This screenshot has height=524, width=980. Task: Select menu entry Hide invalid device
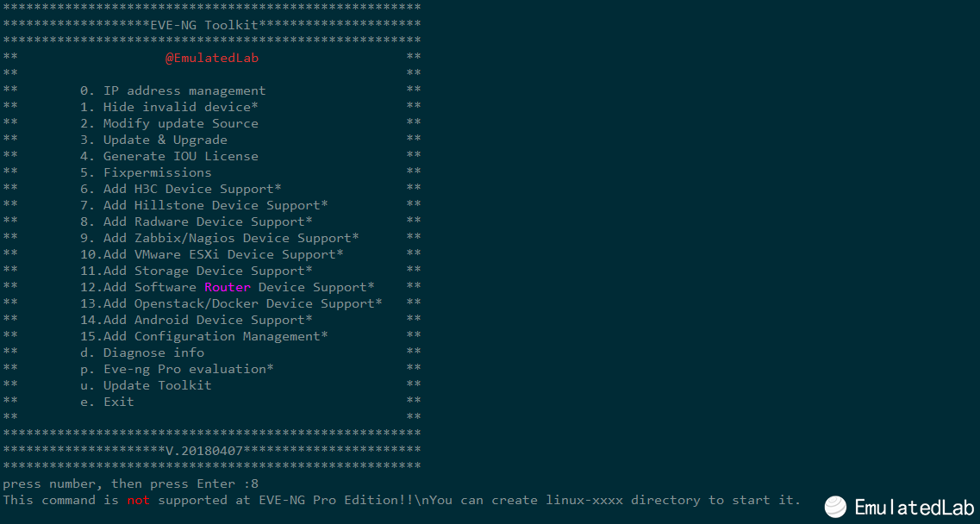tap(169, 107)
